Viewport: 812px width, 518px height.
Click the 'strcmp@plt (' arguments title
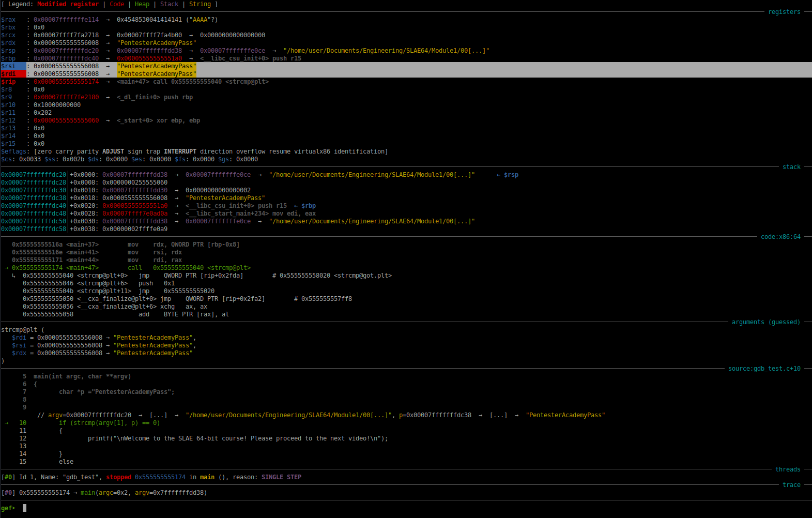(23, 330)
